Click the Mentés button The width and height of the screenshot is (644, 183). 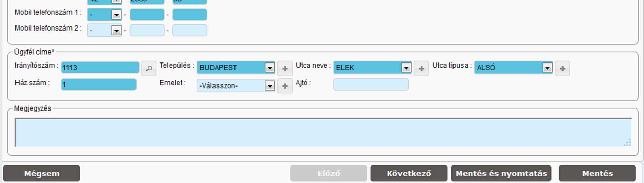click(597, 173)
